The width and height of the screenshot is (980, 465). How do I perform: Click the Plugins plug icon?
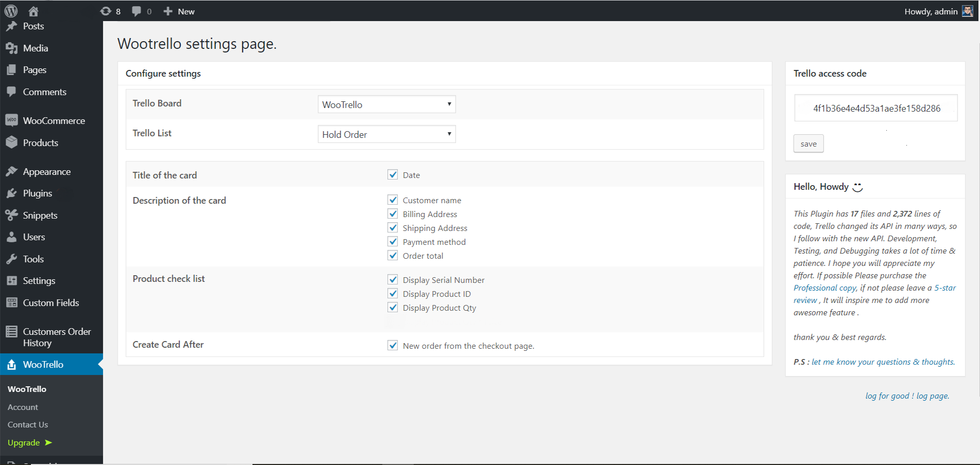pyautogui.click(x=11, y=193)
